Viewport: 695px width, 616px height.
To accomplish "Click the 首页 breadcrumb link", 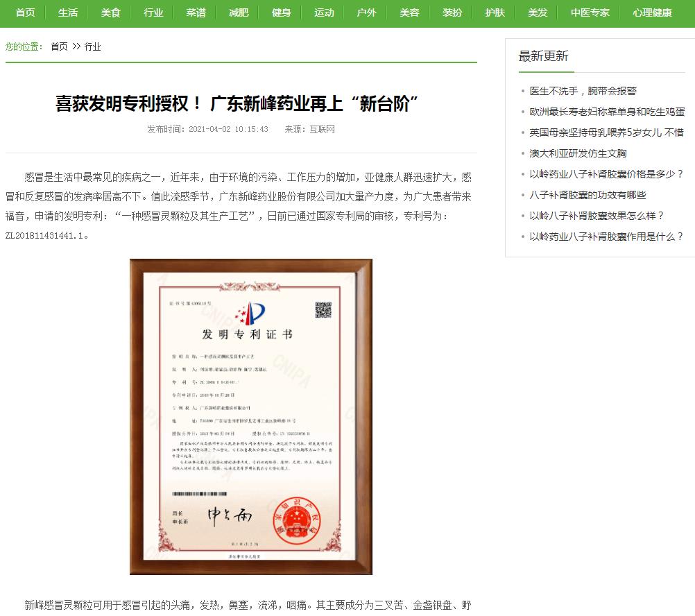I will tap(59, 46).
